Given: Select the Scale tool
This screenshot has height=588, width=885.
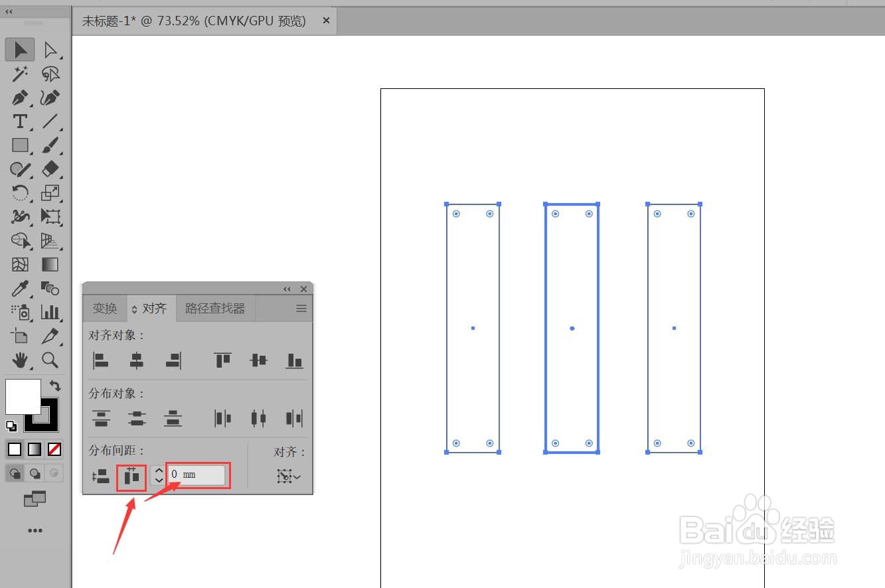Looking at the screenshot, I should tap(50, 193).
